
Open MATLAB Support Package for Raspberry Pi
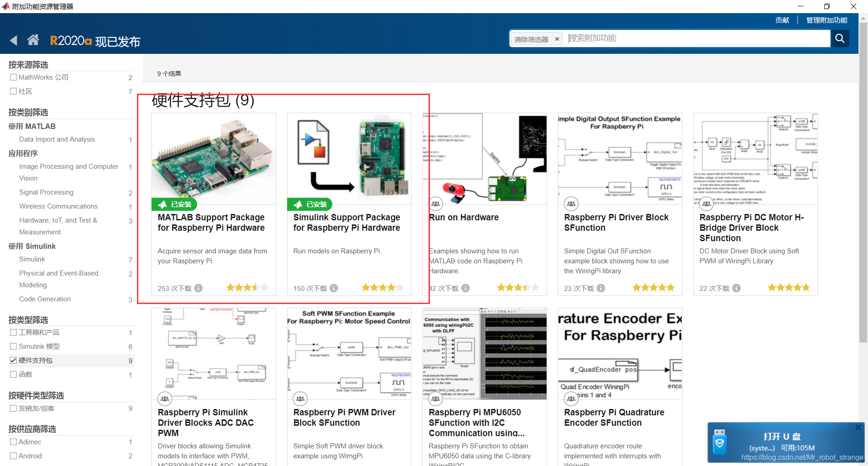click(211, 223)
